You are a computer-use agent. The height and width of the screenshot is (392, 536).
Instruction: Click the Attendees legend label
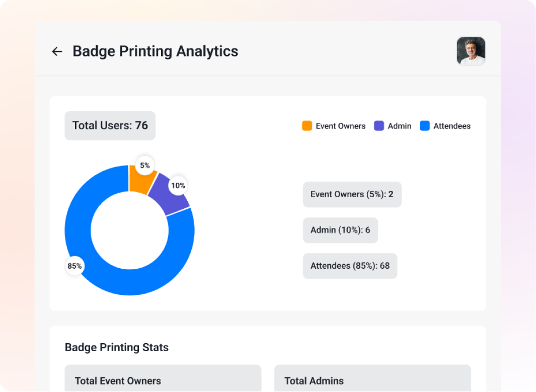pos(452,126)
